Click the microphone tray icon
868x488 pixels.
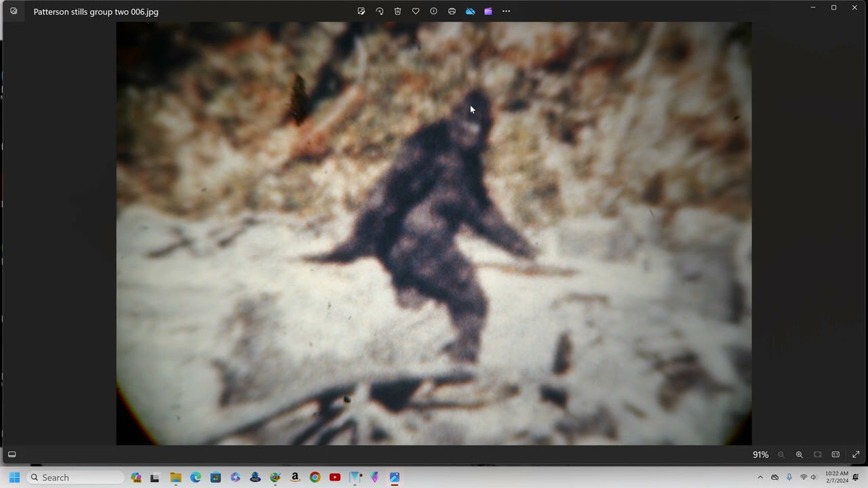[789, 477]
